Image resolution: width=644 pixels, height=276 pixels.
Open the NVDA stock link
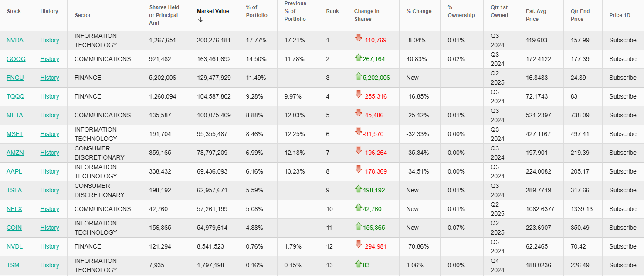[x=15, y=40]
